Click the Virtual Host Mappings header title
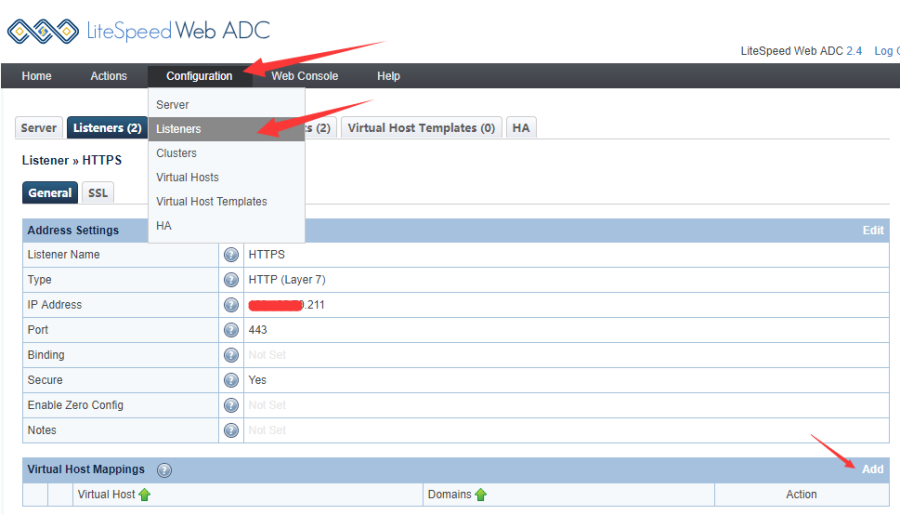 pos(86,469)
